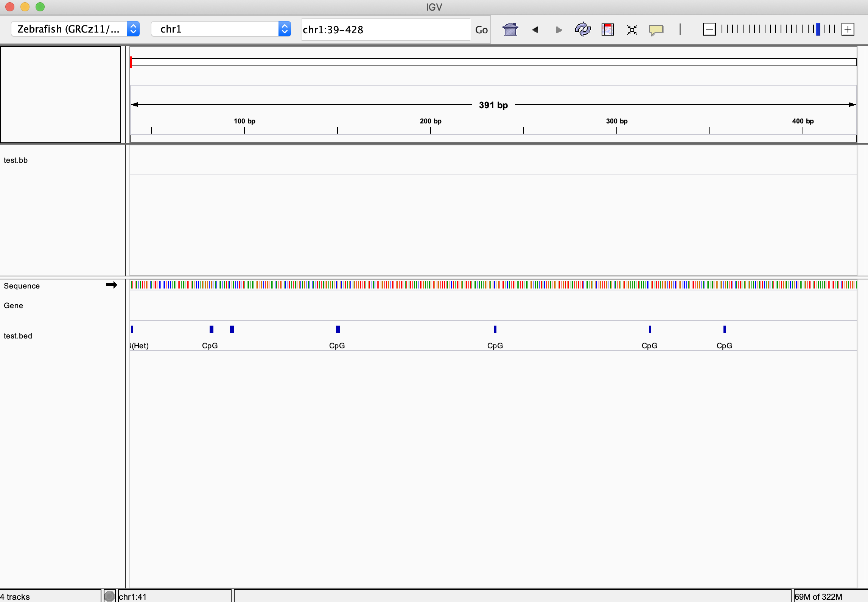Screen dimensions: 868x602
Task: Select the test.bed track label
Action: click(17, 335)
